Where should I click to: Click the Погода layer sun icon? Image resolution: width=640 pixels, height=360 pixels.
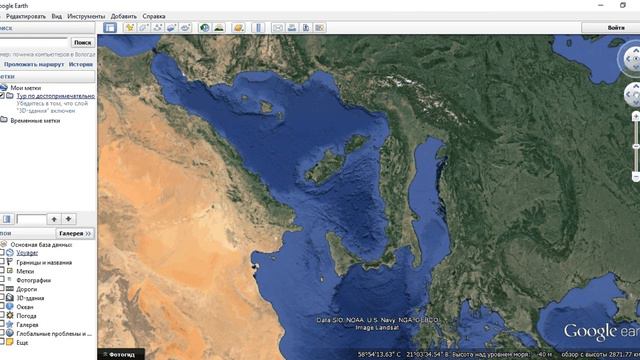10,316
